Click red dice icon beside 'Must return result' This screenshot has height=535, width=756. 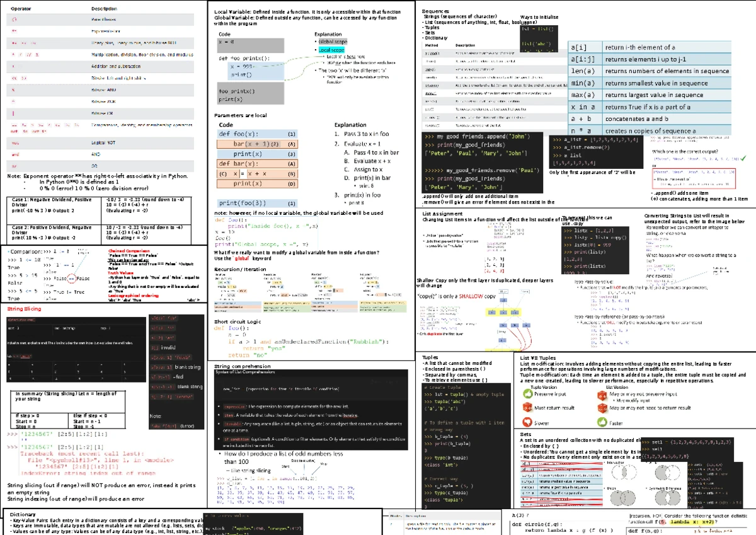tap(527, 408)
